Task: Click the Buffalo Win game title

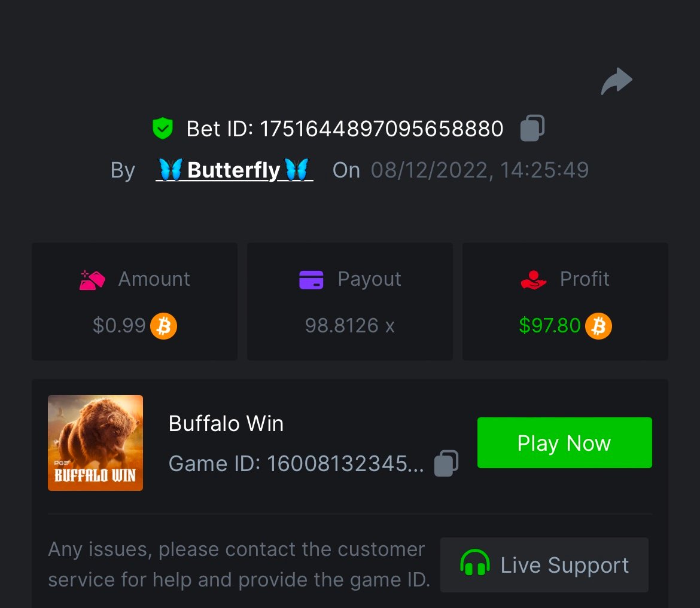Action: coord(226,423)
